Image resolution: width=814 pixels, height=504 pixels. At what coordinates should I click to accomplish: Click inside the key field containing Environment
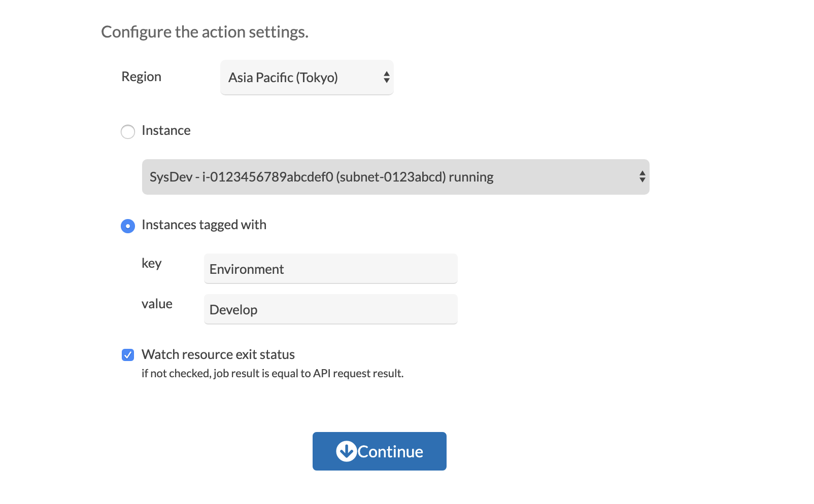tap(330, 269)
